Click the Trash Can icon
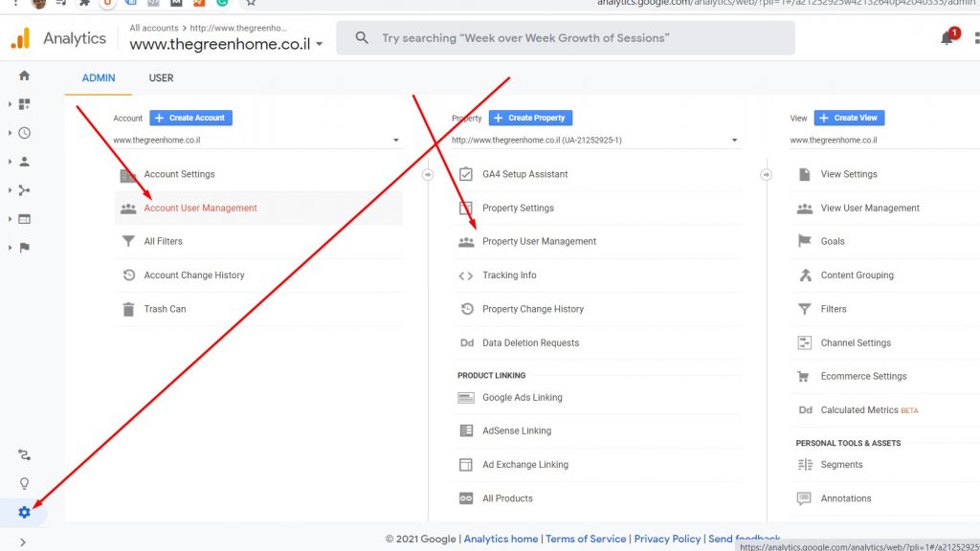The width and height of the screenshot is (980, 551). click(128, 309)
